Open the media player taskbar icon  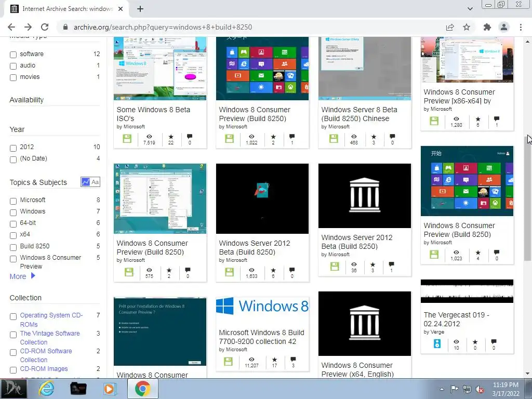pyautogui.click(x=109, y=389)
